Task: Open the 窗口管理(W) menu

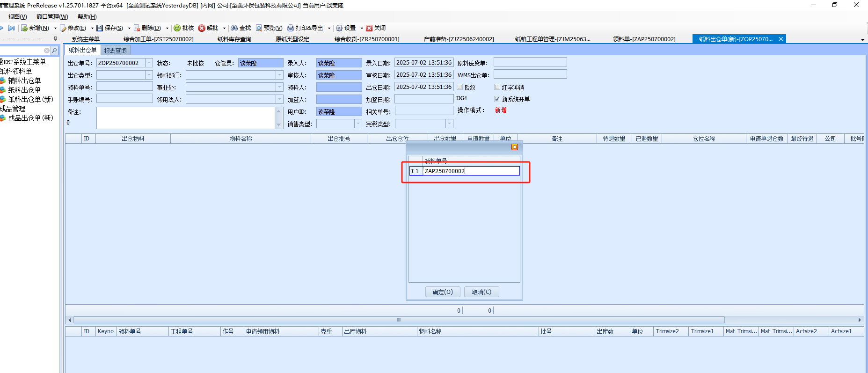Action: (x=52, y=17)
